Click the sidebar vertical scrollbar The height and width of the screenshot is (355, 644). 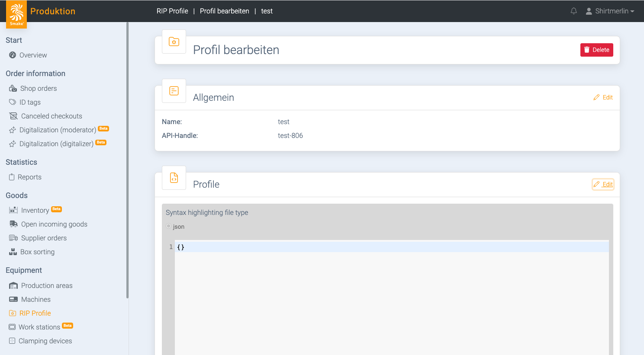(x=127, y=160)
